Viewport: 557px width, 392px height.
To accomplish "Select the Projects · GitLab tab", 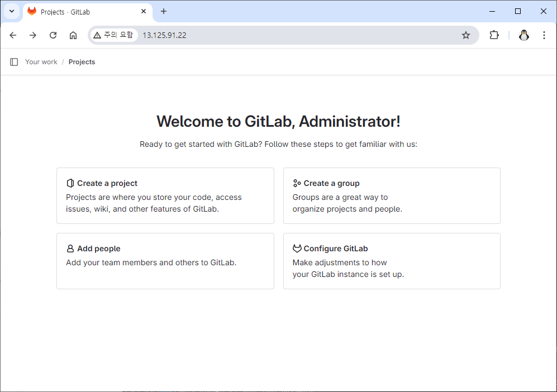I will pyautogui.click(x=87, y=12).
